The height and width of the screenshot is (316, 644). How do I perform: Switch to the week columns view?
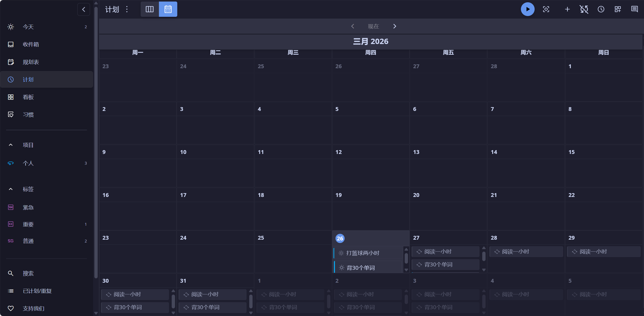pyautogui.click(x=150, y=9)
